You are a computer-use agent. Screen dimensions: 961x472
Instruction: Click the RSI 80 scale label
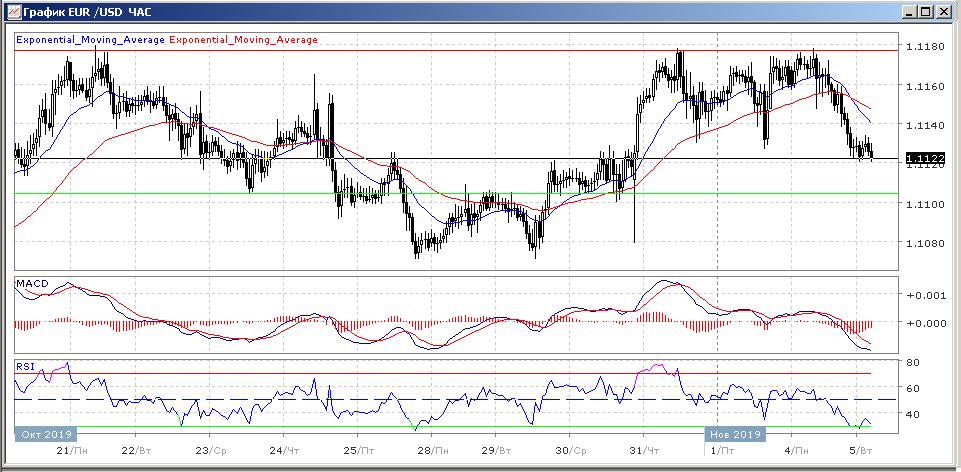pyautogui.click(x=912, y=362)
